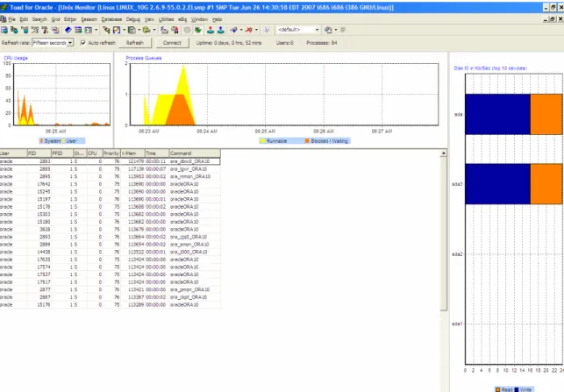Click the toolbar icon left of red-figure icon
Image resolution: width=564 pixels, height=392 pixels.
[x=164, y=30]
